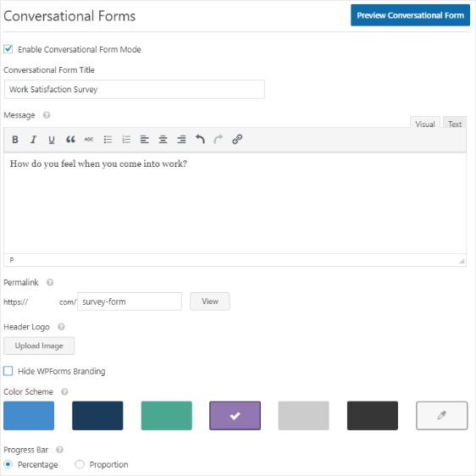Apply strikethrough (ABC) formatting

[89, 140]
